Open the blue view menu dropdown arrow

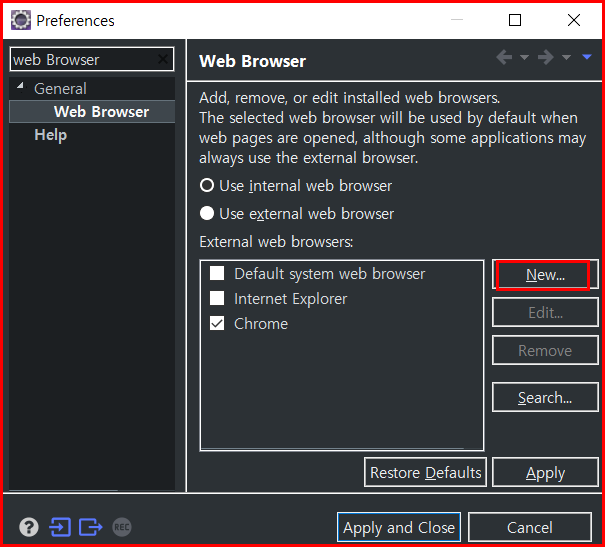click(x=587, y=57)
